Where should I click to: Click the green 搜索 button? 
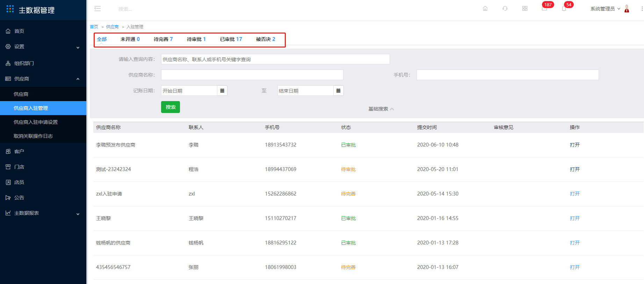(x=171, y=107)
